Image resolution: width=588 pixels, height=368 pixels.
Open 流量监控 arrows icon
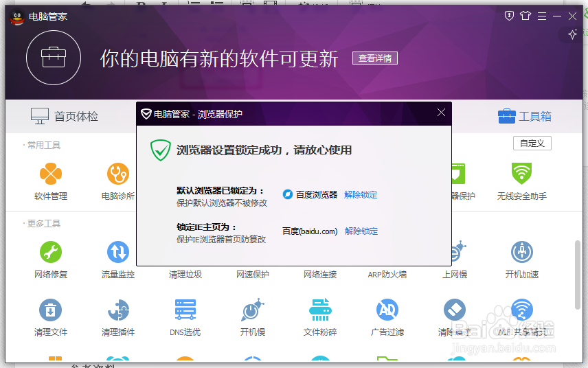pos(118,252)
